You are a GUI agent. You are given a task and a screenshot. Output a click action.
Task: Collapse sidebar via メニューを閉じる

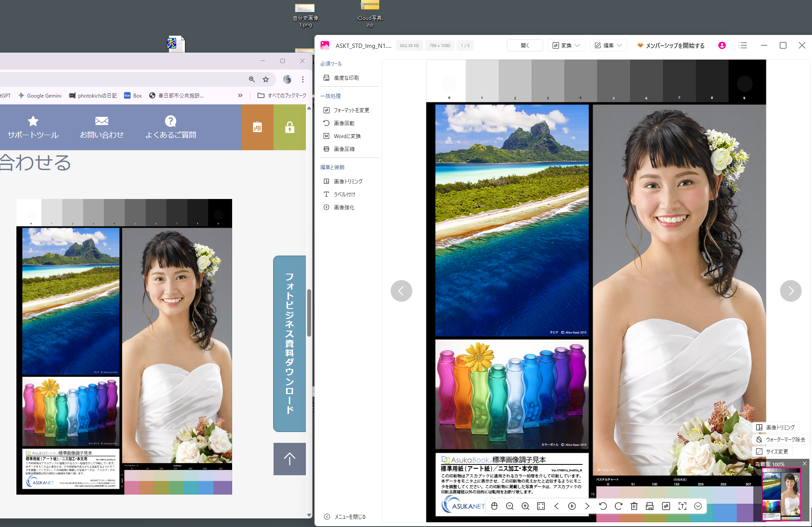tap(345, 517)
